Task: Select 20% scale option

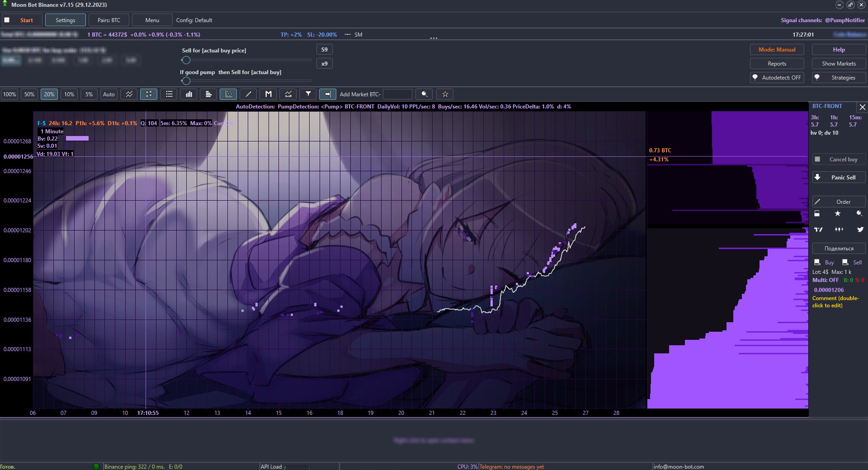Action: (x=49, y=94)
